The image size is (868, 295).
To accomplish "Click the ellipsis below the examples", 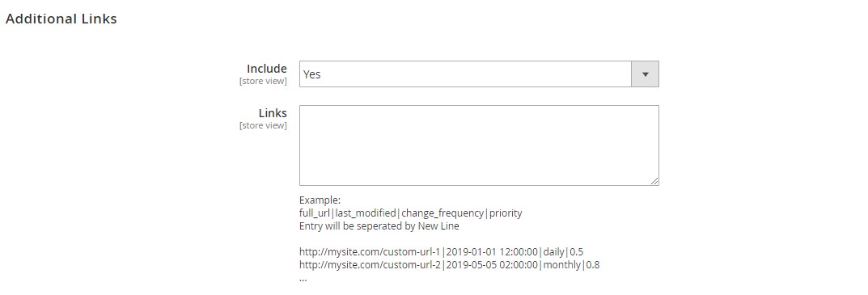I will click(303, 279).
